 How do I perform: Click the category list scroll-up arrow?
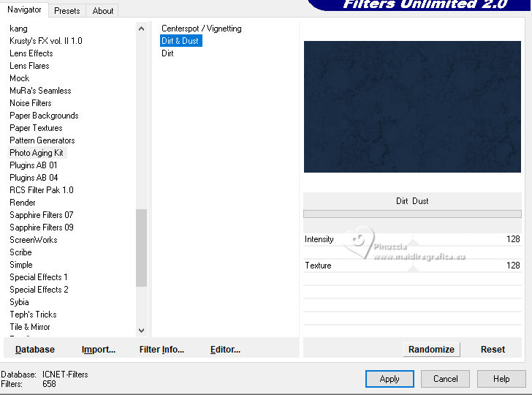coord(142,29)
